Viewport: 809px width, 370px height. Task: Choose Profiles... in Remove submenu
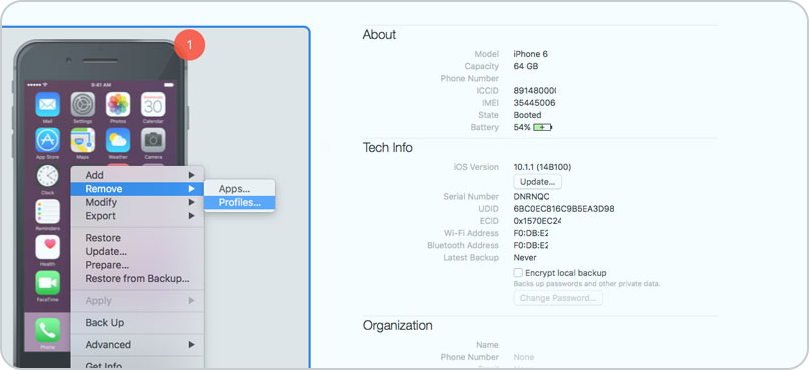click(239, 202)
